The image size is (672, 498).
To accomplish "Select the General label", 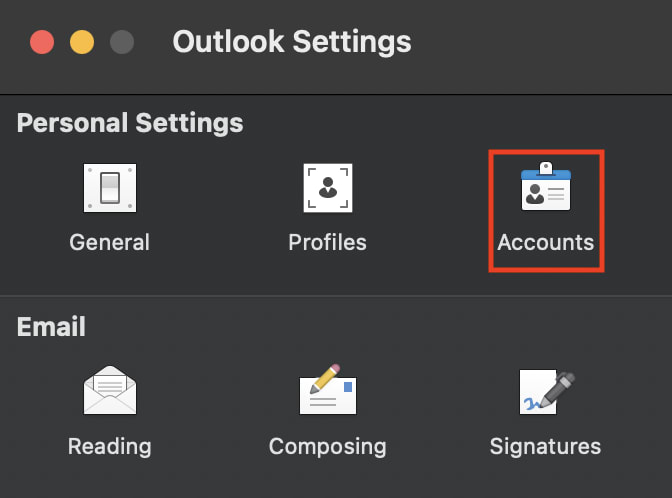I will click(x=110, y=242).
